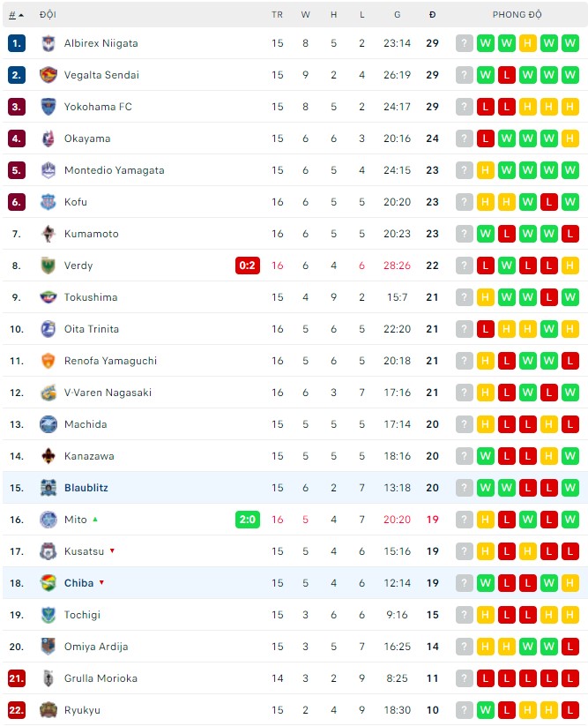Click the Grulla Morioka crest
The width and height of the screenshot is (588, 726).
point(47,677)
